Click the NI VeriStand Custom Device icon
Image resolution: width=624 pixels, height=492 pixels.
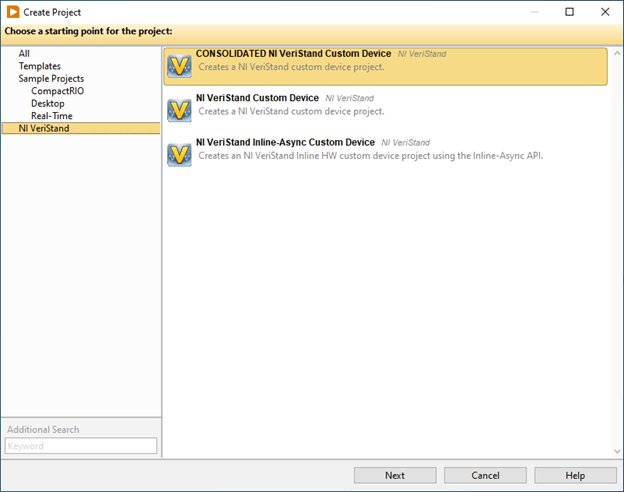pos(179,110)
